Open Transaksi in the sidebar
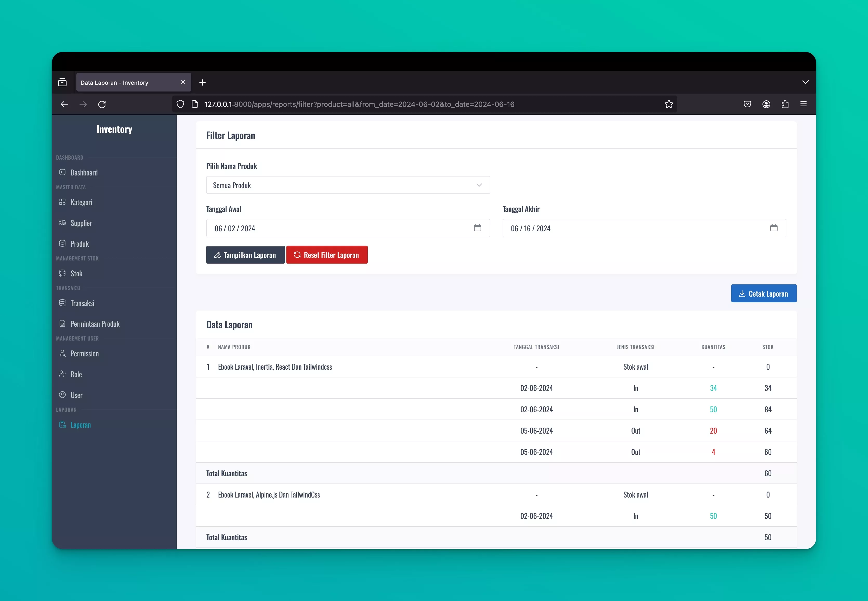 point(82,303)
